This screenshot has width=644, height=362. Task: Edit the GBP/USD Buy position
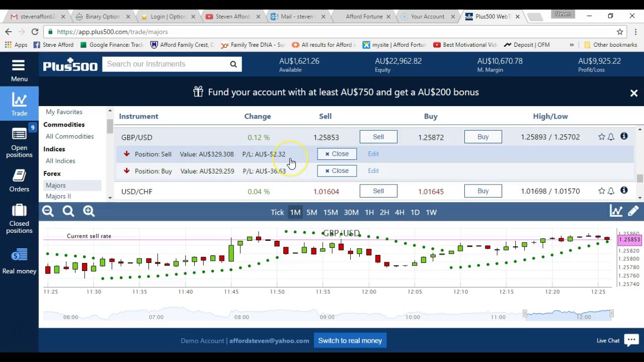373,171
